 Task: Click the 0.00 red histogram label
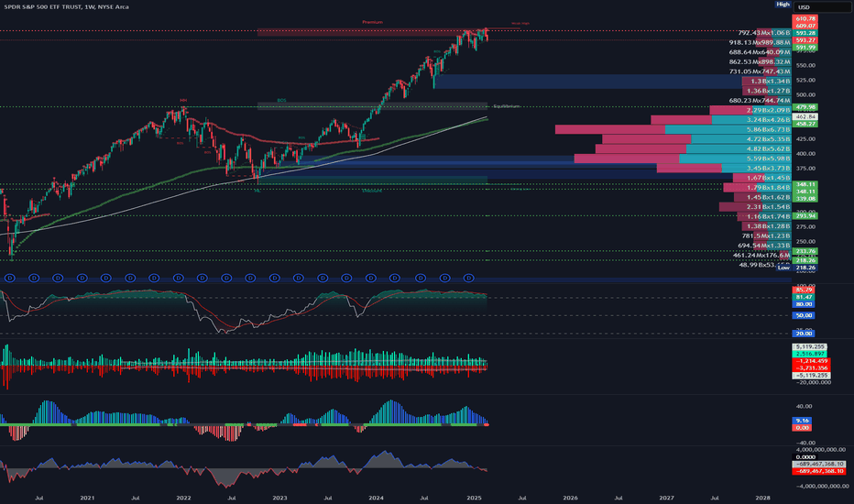tap(803, 428)
